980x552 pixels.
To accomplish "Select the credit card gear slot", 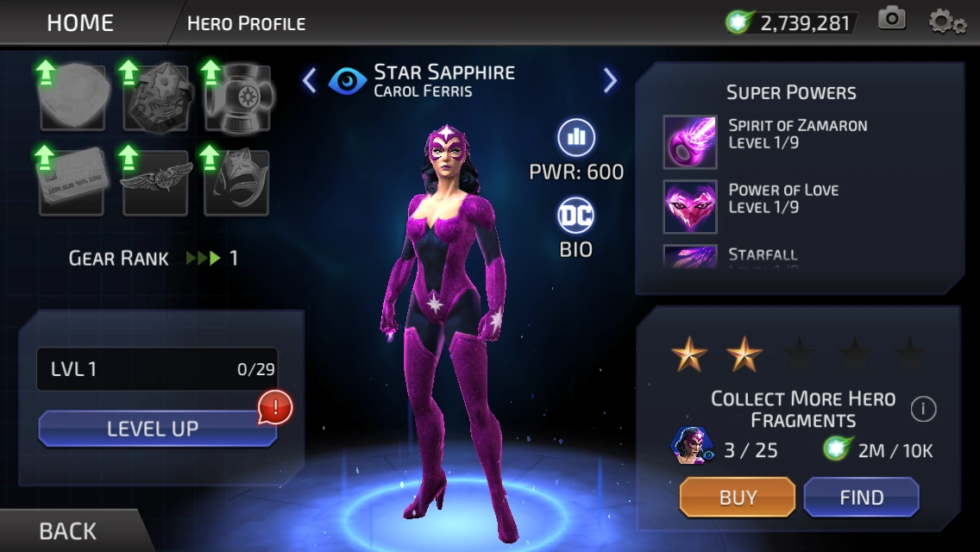I will click(x=72, y=183).
